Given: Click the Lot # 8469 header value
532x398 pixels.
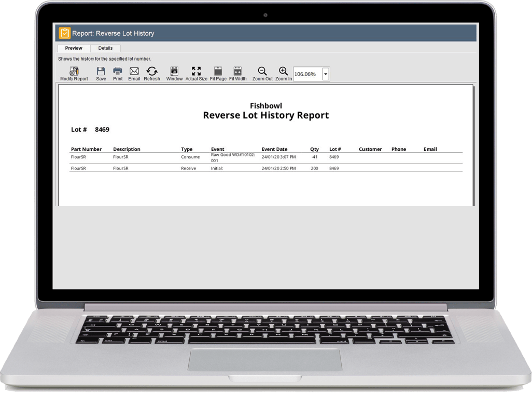Looking at the screenshot, I should tap(102, 130).
